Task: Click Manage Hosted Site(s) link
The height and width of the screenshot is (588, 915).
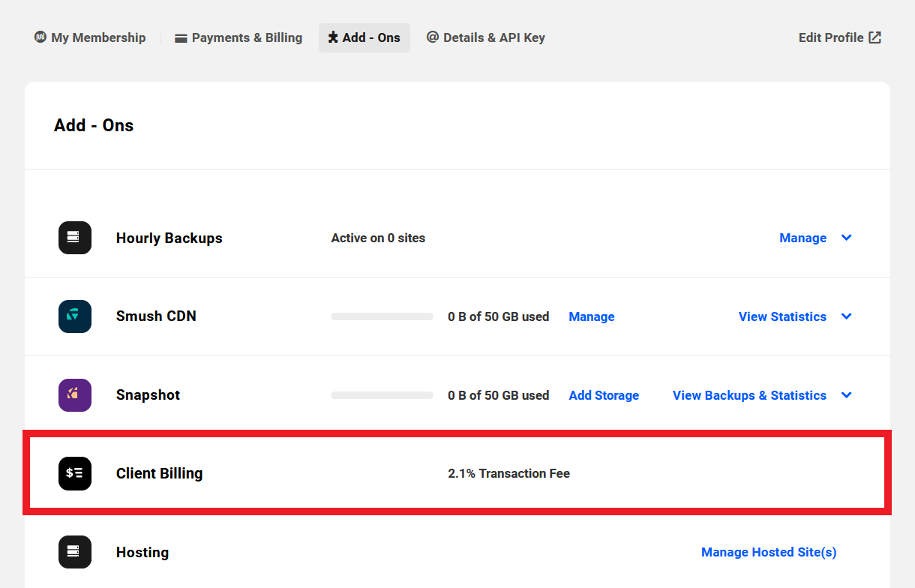Action: pos(769,552)
